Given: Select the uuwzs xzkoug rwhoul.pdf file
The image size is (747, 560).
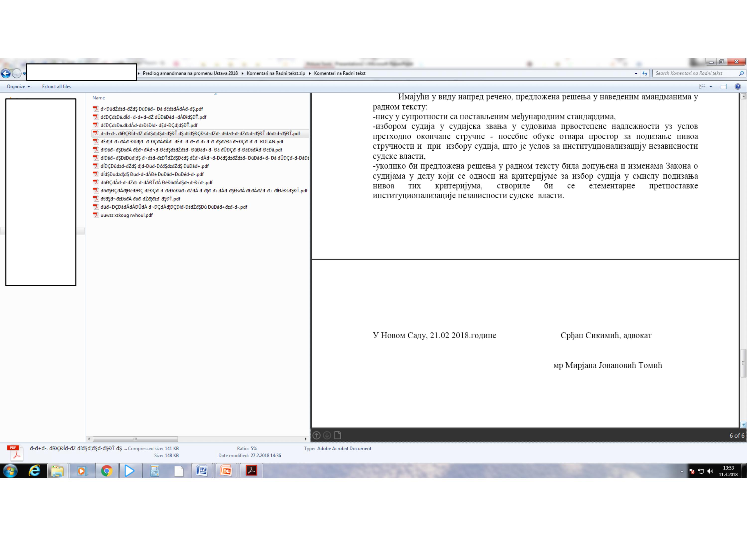Looking at the screenshot, I should [x=126, y=215].
